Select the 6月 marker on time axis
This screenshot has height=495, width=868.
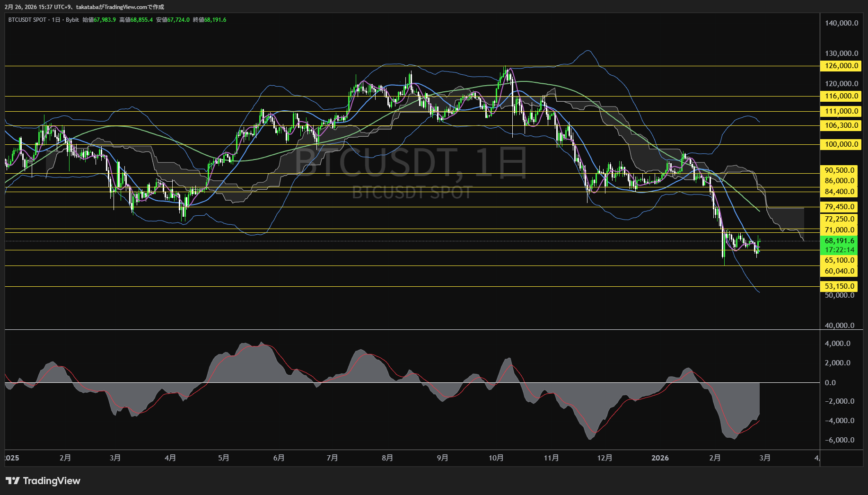[279, 458]
